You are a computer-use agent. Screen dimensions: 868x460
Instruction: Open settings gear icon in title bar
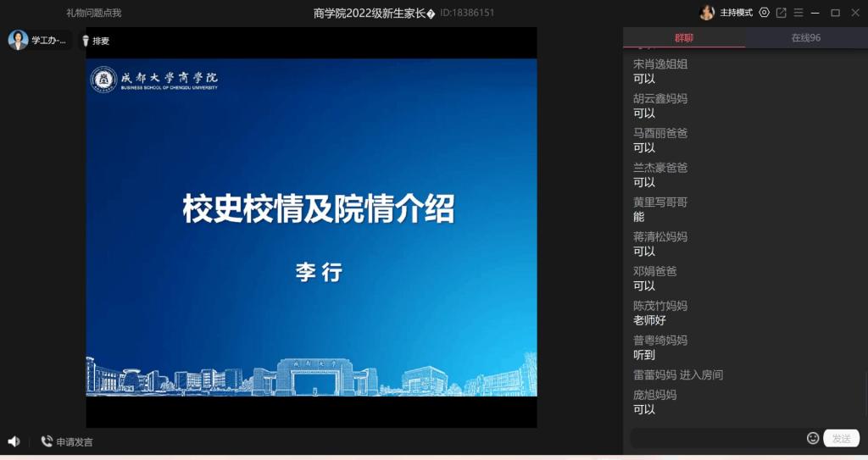(x=765, y=12)
